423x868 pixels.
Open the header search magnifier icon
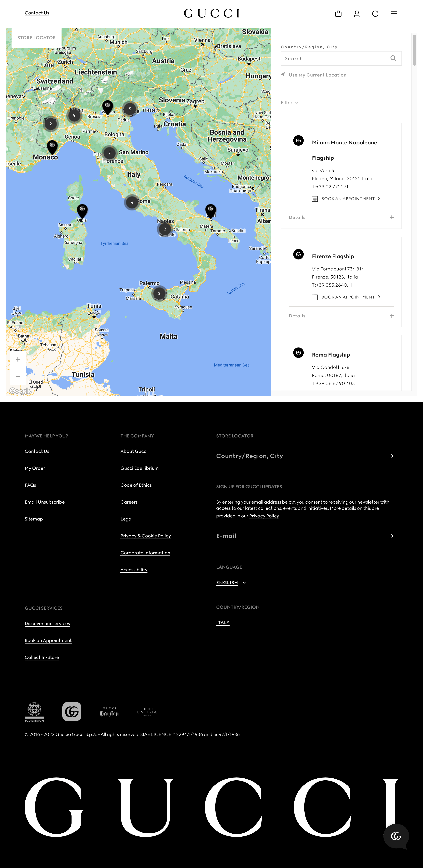tap(375, 13)
